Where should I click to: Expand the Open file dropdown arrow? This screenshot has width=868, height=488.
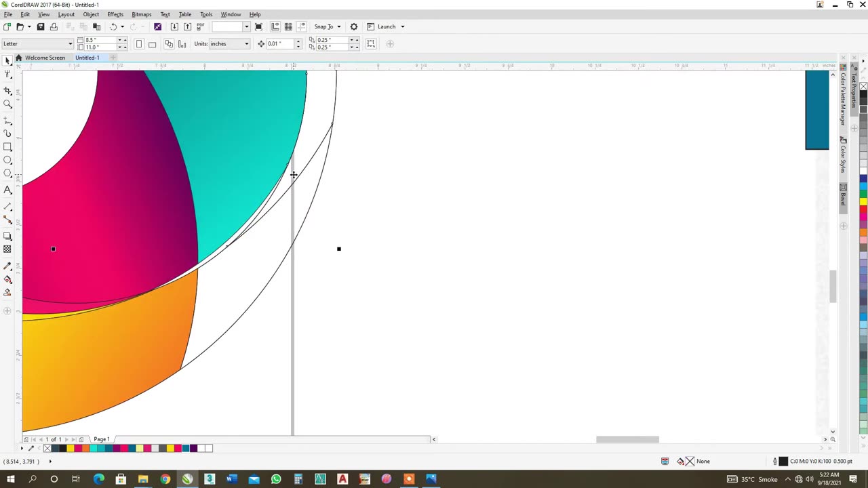pos(29,27)
